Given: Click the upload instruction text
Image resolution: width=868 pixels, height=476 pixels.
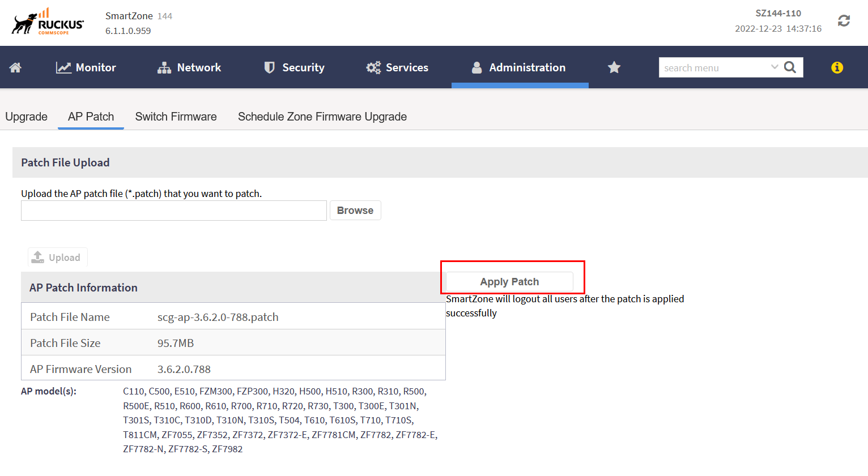Looking at the screenshot, I should point(142,194).
